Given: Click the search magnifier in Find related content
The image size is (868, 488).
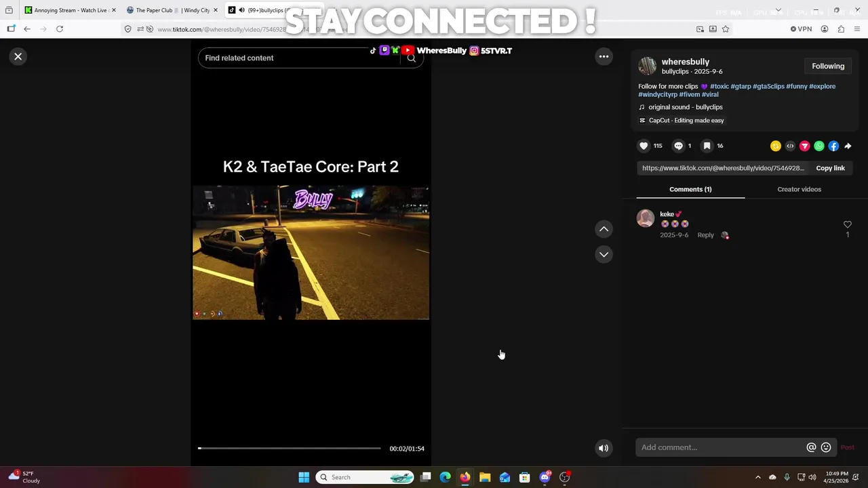Looking at the screenshot, I should (411, 58).
